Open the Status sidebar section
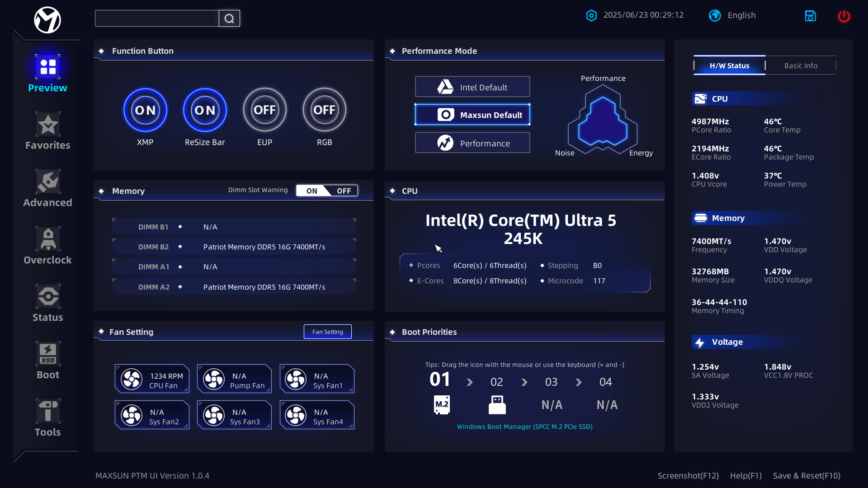The height and width of the screenshot is (488, 868). [48, 303]
